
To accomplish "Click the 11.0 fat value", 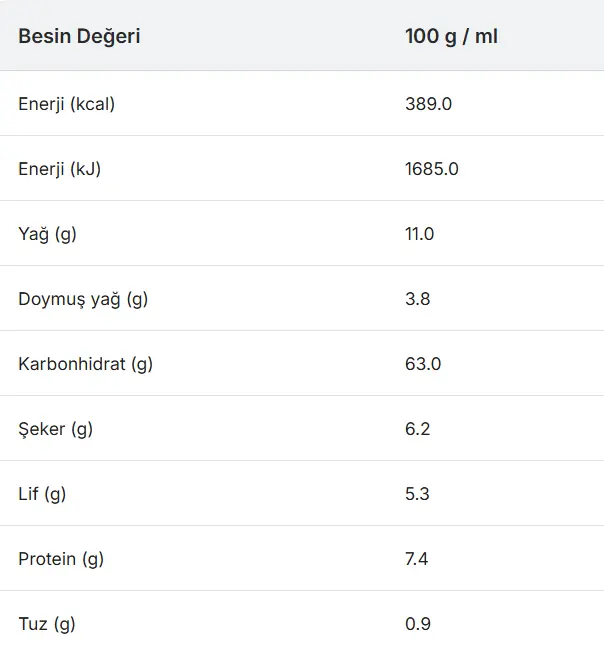I will (x=420, y=234).
